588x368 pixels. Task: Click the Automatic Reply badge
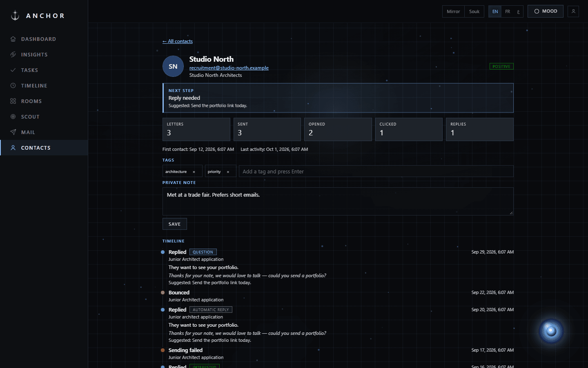[x=211, y=310]
